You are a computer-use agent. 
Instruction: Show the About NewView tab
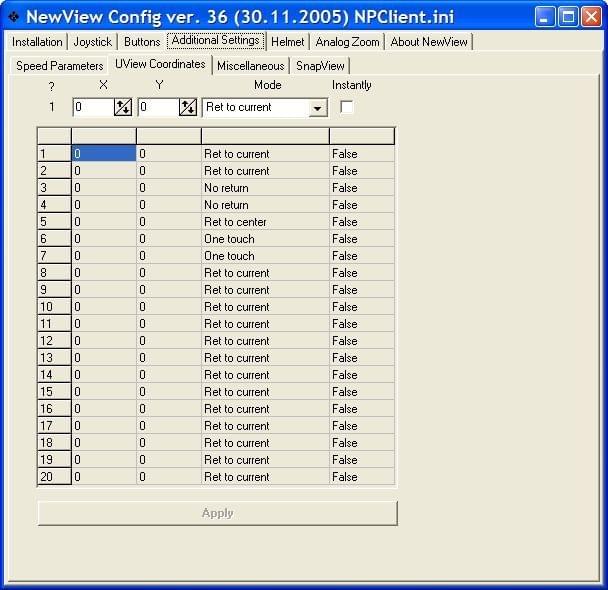click(x=428, y=42)
